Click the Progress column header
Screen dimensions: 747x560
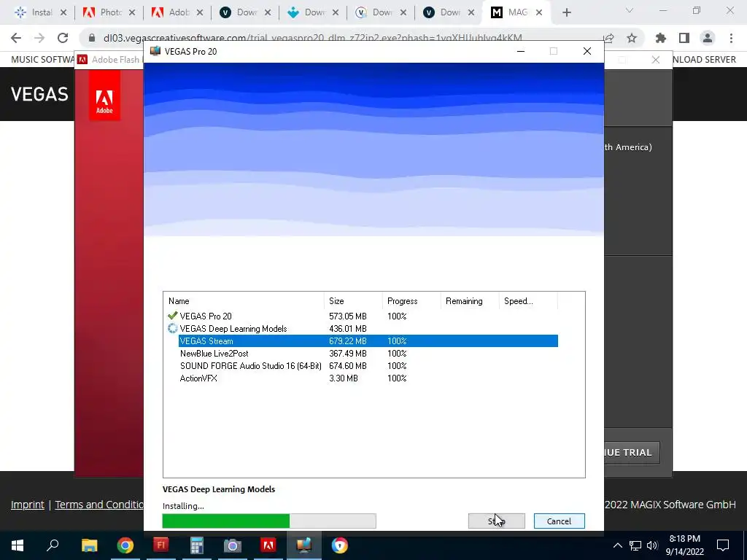point(411,301)
